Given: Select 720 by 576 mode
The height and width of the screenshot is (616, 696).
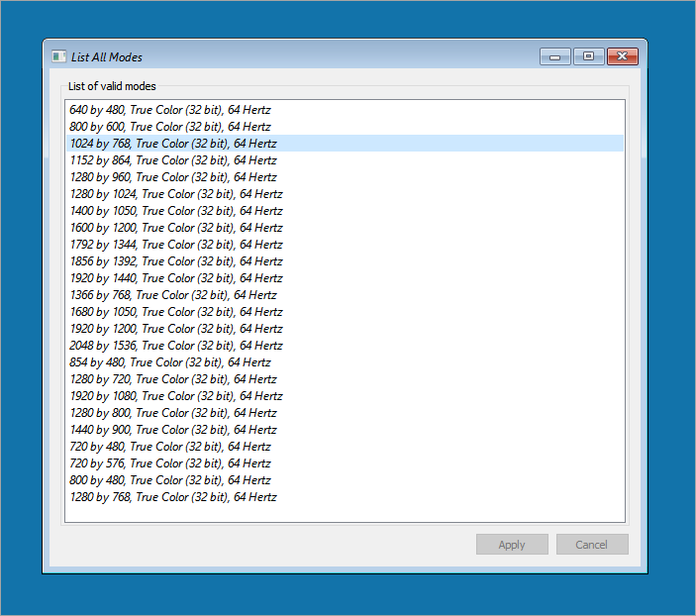Looking at the screenshot, I should pos(345,463).
